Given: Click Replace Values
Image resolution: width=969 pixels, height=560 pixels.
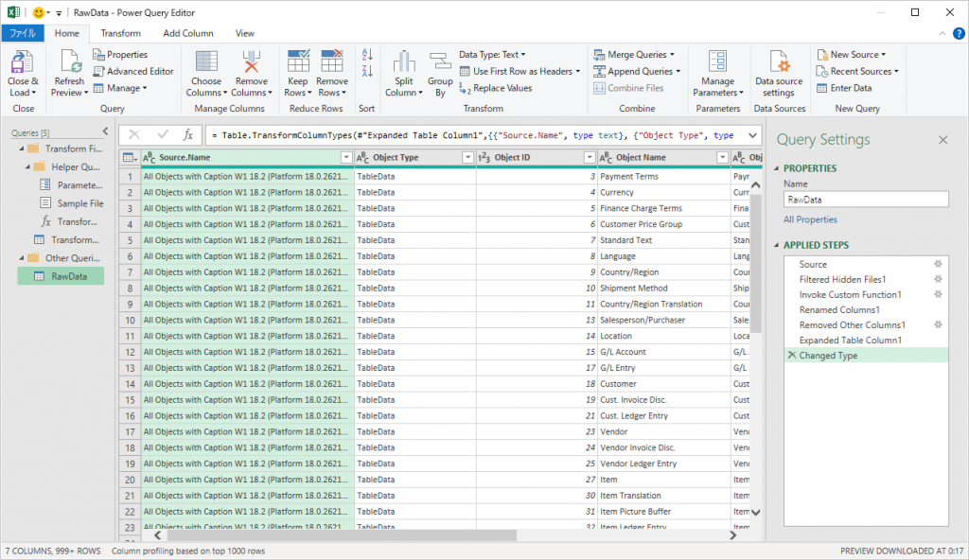Looking at the screenshot, I should pyautogui.click(x=496, y=88).
